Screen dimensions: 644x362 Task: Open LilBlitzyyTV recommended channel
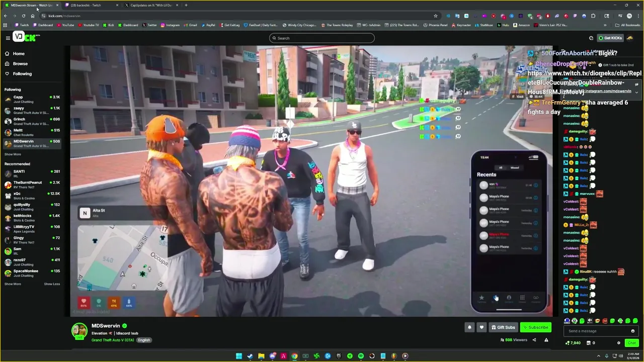tap(32, 229)
